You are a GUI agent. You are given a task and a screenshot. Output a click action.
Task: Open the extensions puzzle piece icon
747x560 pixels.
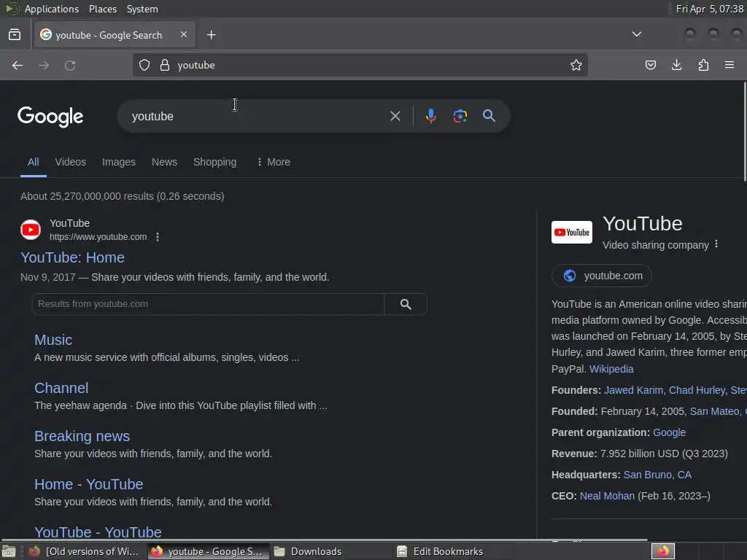[703, 65]
